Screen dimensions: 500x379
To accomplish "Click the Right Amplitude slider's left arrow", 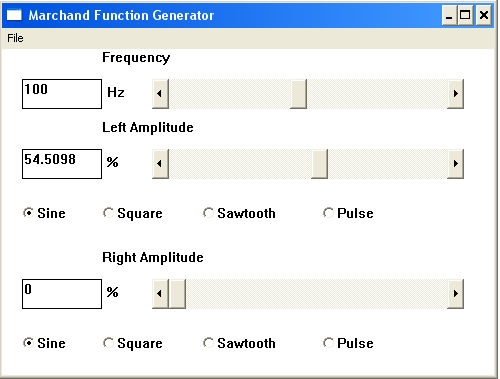I will tap(160, 294).
